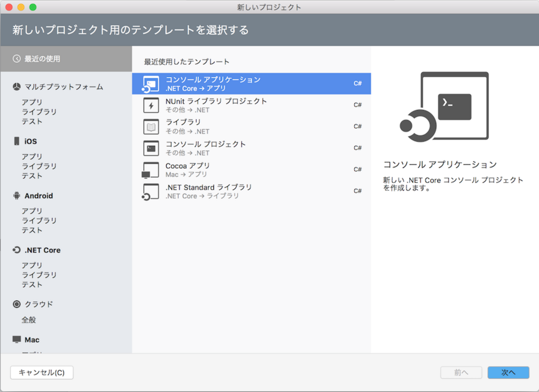Click the ライブラリ book icon
This screenshot has width=539, height=392.
click(x=151, y=127)
